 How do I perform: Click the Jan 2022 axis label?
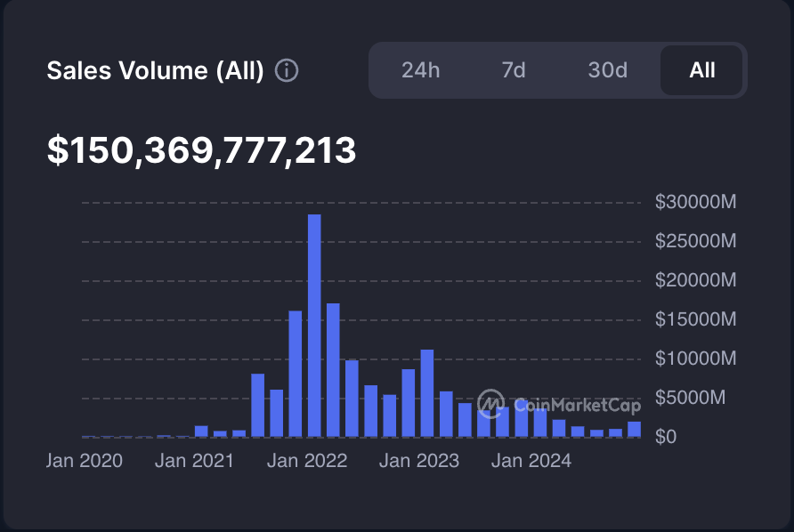[x=307, y=461]
